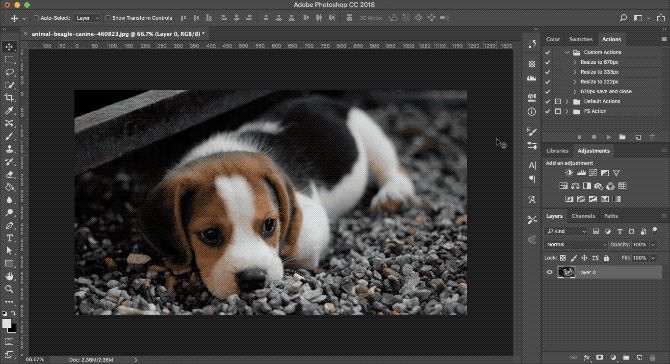Select the Eraser tool
This screenshot has width=670, height=364.
9,174
